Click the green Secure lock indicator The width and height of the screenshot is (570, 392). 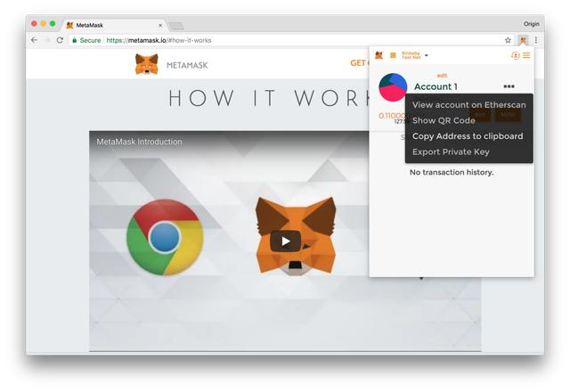coord(86,40)
